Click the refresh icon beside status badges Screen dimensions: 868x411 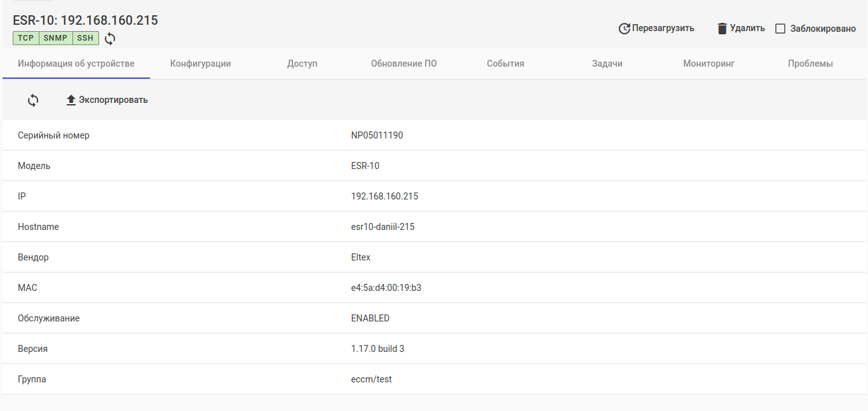110,39
